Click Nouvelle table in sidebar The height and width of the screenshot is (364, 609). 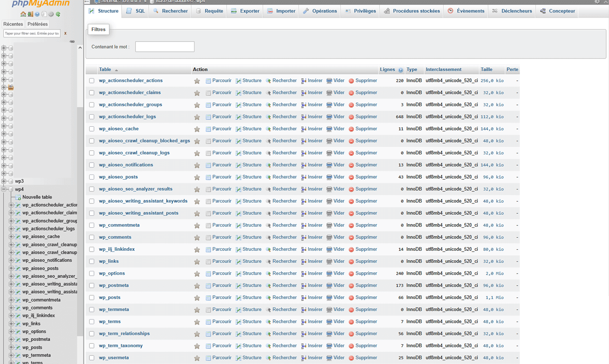point(37,197)
